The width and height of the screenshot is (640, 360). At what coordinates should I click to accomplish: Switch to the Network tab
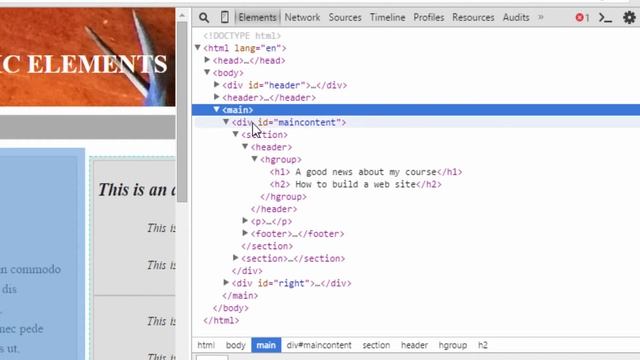[302, 18]
